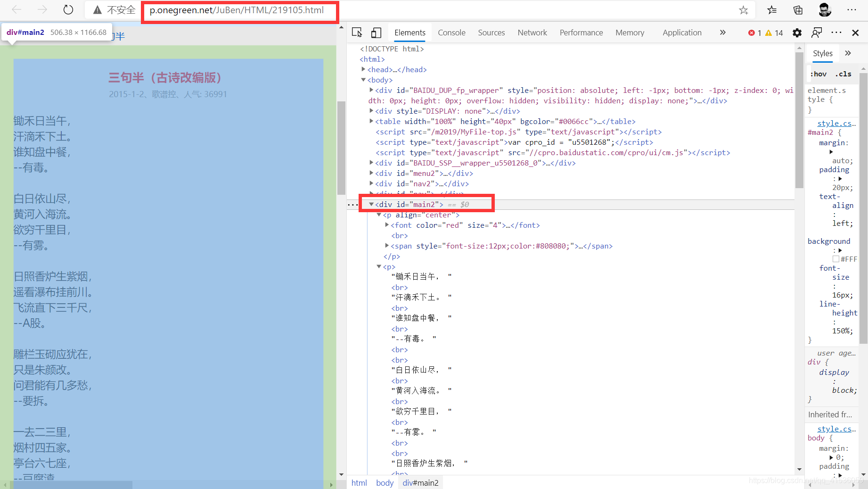Click the 150% line-height value
This screenshot has width=868, height=489.
pyautogui.click(x=842, y=331)
